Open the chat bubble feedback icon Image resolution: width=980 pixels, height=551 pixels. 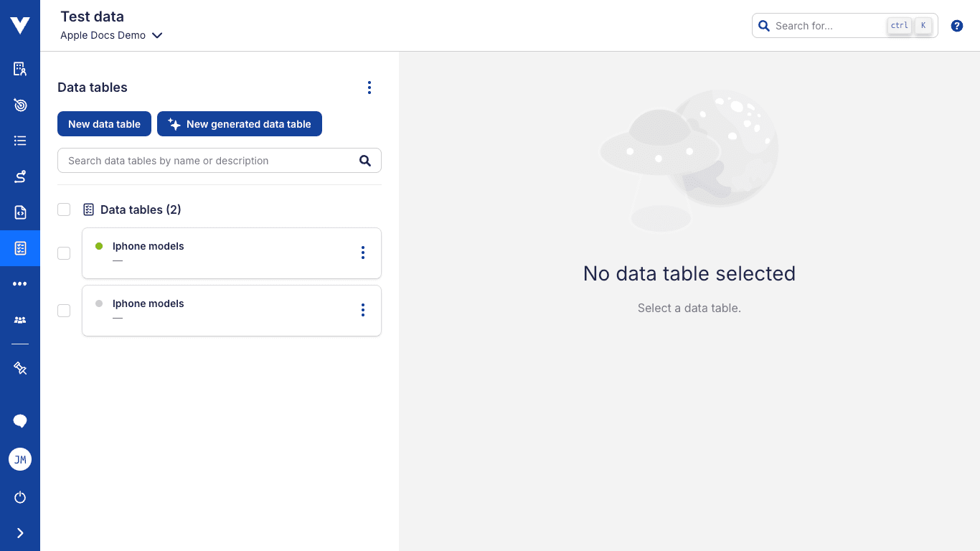[19, 420]
